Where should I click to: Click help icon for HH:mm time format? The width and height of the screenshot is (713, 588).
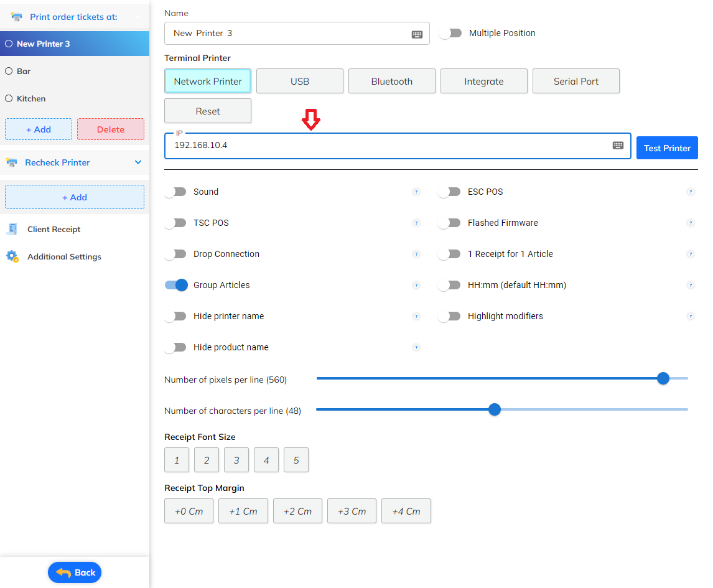(691, 285)
